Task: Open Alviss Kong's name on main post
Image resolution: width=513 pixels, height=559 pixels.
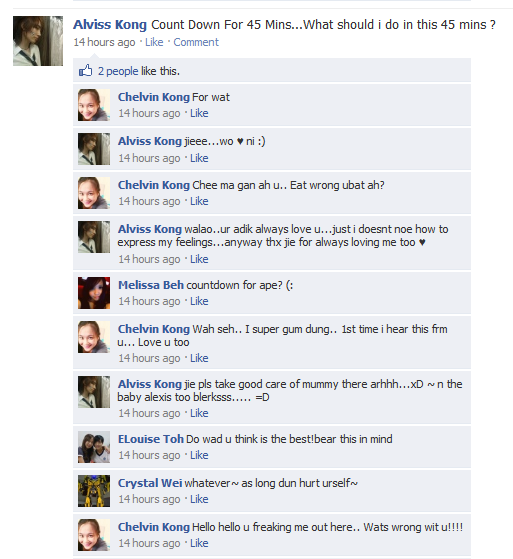Action: 110,25
